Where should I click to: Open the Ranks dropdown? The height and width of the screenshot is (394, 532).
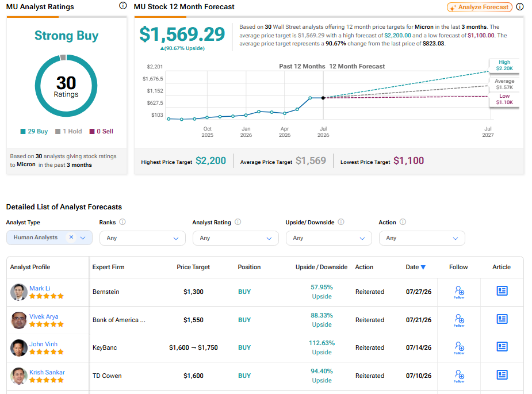coord(143,238)
